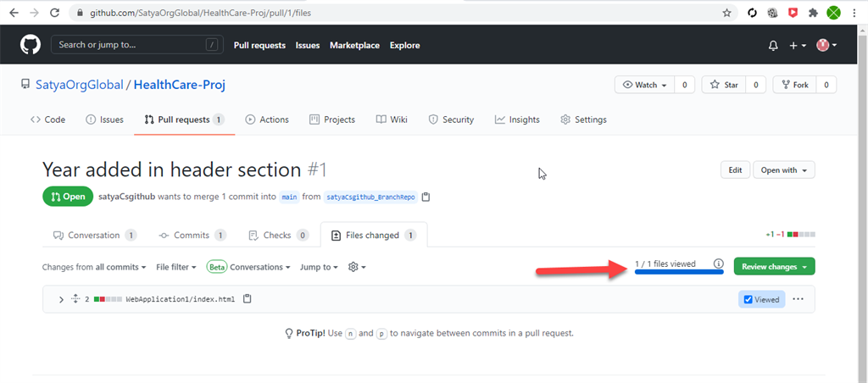Click the satyaCsgithub_BranchRepo branch label
Image resolution: width=868 pixels, height=383 pixels.
370,197
